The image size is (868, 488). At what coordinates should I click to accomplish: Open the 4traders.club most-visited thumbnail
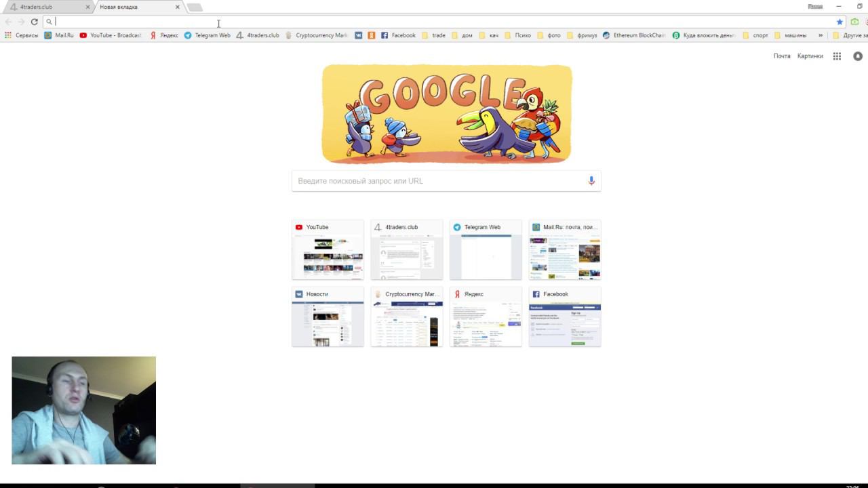tap(407, 249)
